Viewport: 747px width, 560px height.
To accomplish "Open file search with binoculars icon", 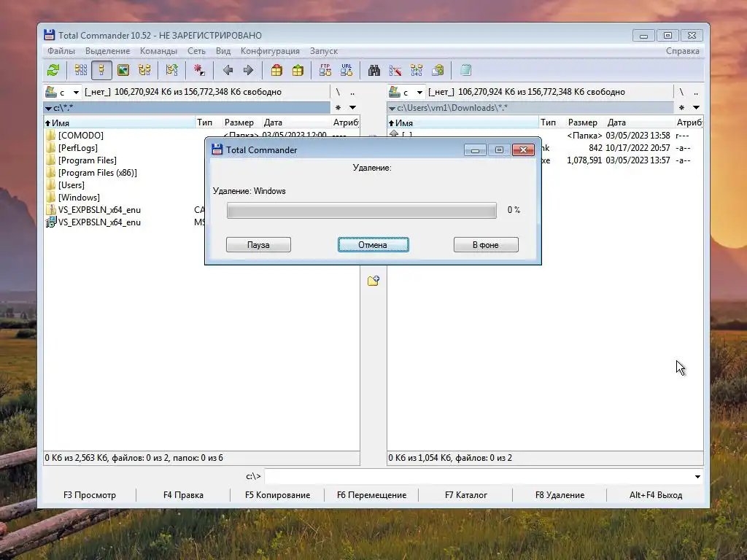I will (374, 71).
